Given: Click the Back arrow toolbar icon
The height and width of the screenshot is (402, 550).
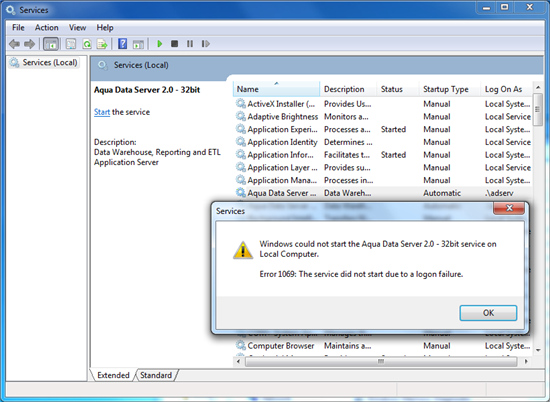Looking at the screenshot, I should tap(15, 44).
